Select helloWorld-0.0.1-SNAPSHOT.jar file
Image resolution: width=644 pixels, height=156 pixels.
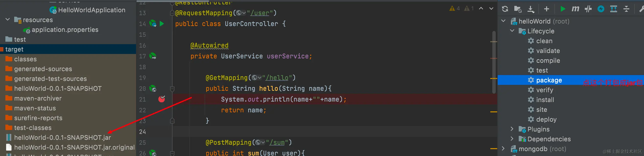(x=58, y=137)
